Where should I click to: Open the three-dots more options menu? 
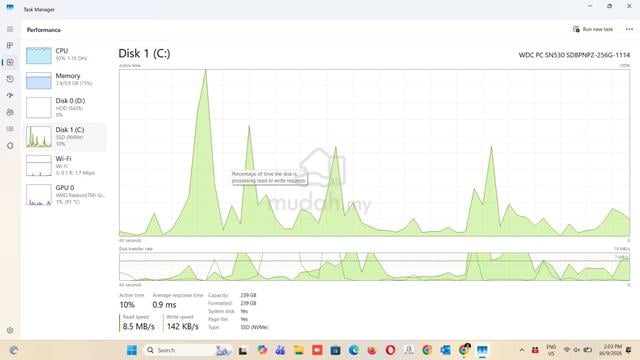coord(629,29)
